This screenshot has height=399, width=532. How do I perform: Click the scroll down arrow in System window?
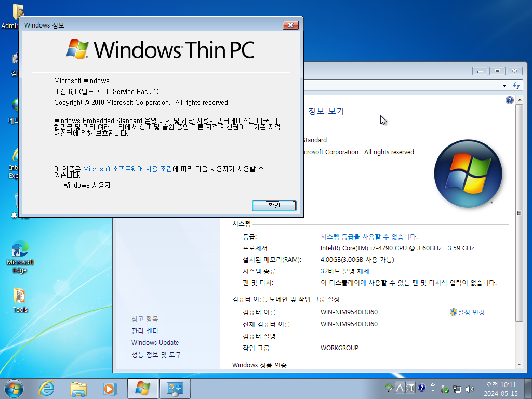(x=519, y=365)
